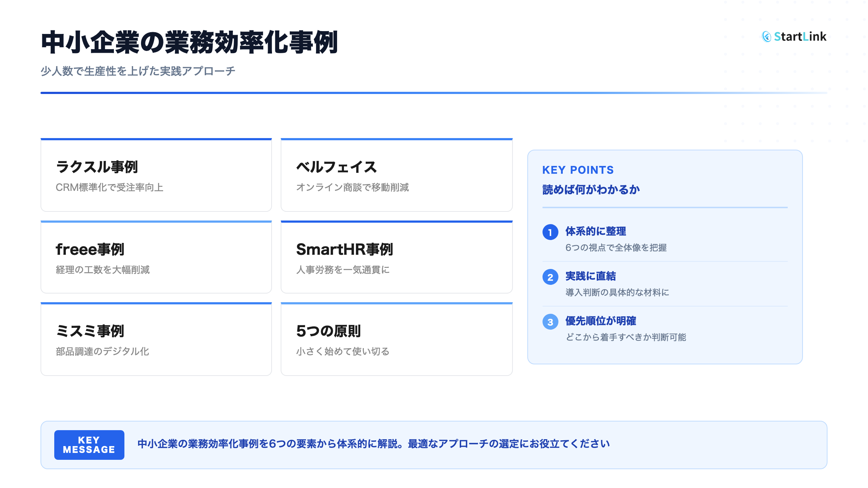The height and width of the screenshot is (488, 868).
Task: Click the StartLink logo icon
Action: (x=766, y=37)
